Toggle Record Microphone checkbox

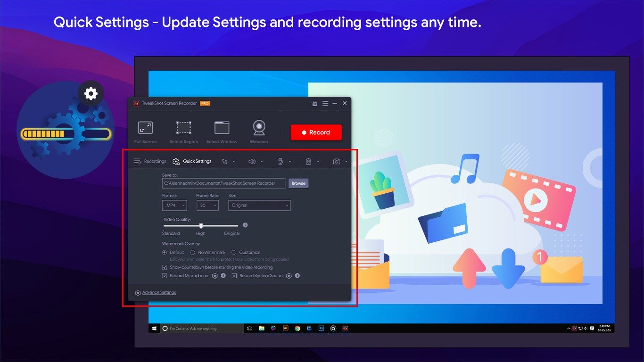click(x=165, y=276)
